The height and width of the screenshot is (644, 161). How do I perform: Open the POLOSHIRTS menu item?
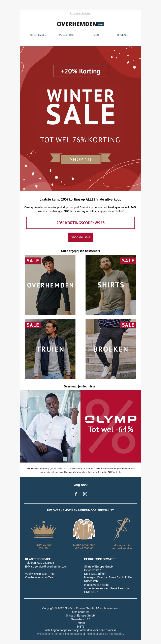[x=66, y=35]
